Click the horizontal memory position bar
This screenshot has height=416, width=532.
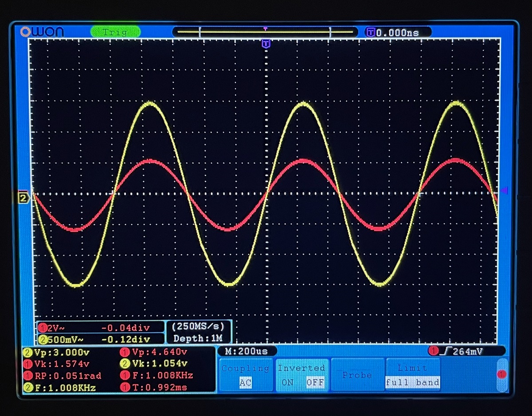pos(265,32)
